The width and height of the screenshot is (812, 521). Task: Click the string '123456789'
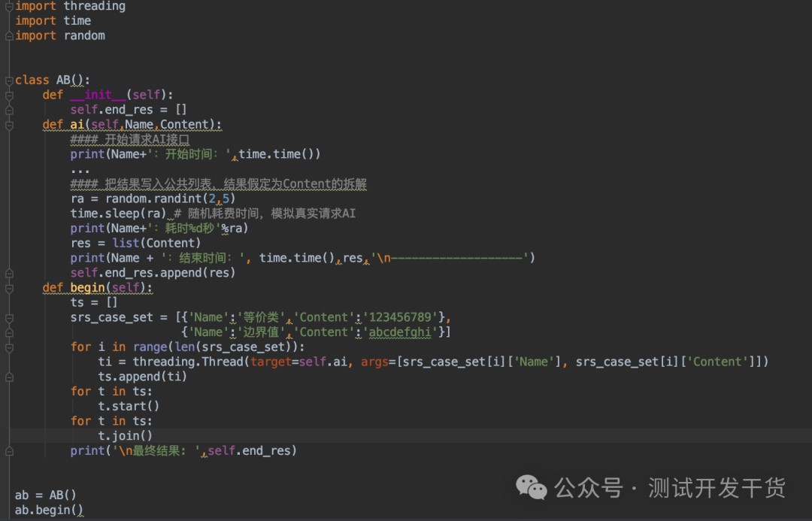click(400, 317)
